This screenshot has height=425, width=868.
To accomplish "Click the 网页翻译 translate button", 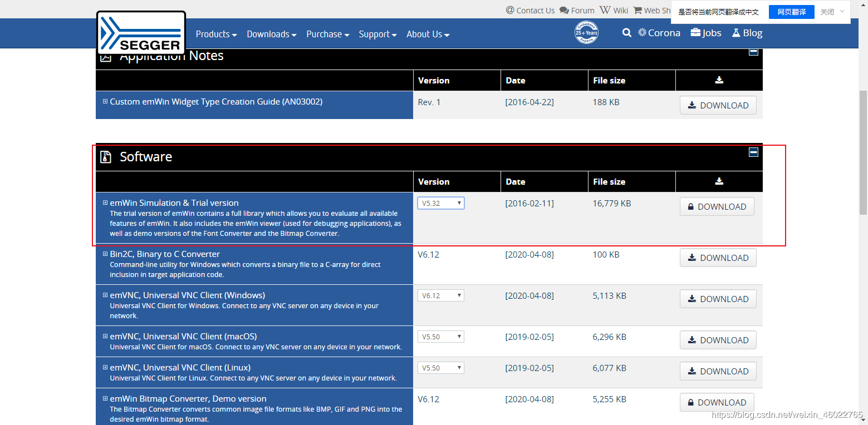I will coord(791,12).
